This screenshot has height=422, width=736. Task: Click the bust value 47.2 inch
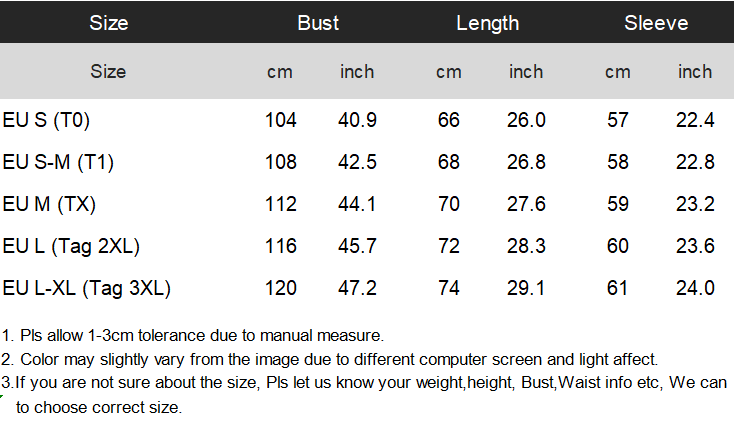coord(357,288)
